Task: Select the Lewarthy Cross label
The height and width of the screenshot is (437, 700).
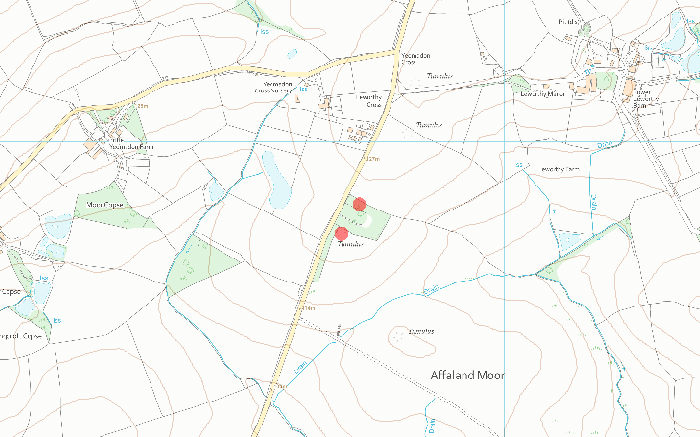Action: click(370, 100)
